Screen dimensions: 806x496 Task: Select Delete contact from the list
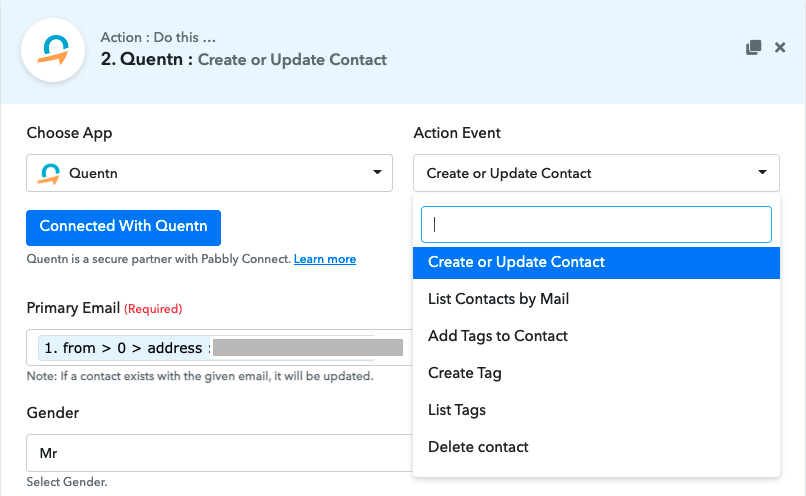(x=478, y=447)
